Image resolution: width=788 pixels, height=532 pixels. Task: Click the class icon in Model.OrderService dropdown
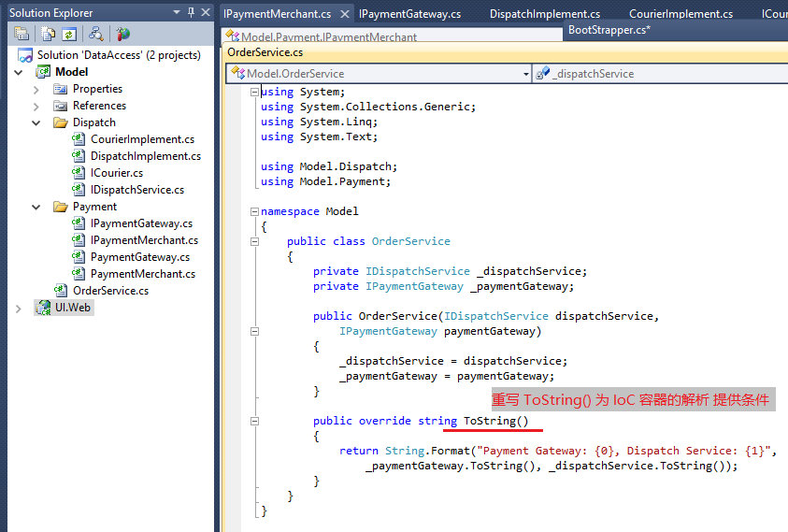tap(237, 74)
